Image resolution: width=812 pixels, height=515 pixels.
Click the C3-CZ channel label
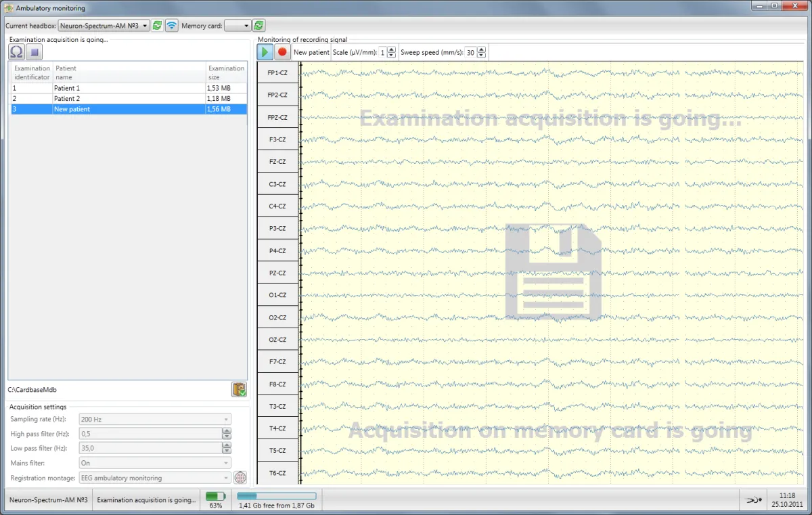(277, 184)
